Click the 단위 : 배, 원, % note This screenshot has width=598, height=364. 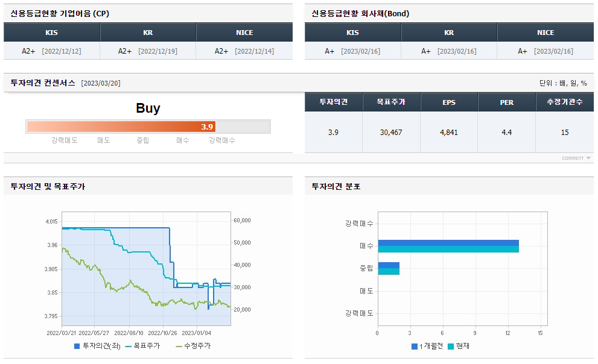point(563,83)
